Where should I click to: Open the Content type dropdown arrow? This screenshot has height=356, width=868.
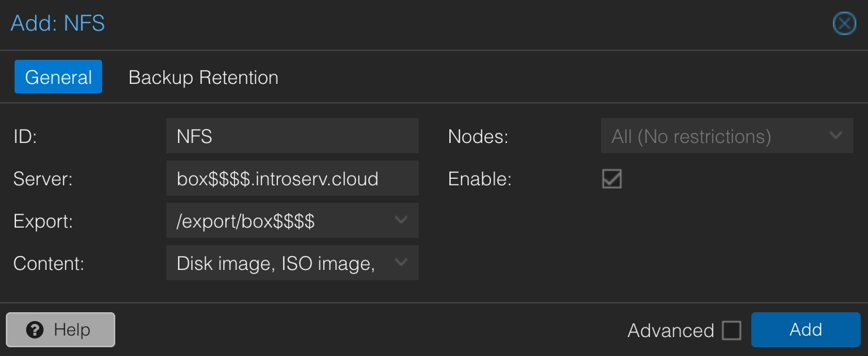(401, 263)
